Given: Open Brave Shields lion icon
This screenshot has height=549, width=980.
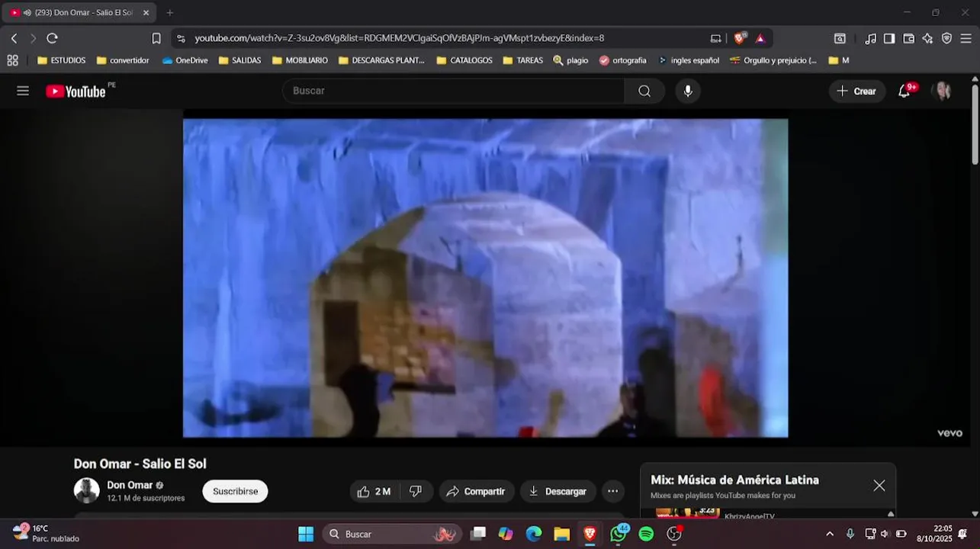Looking at the screenshot, I should pos(739,38).
